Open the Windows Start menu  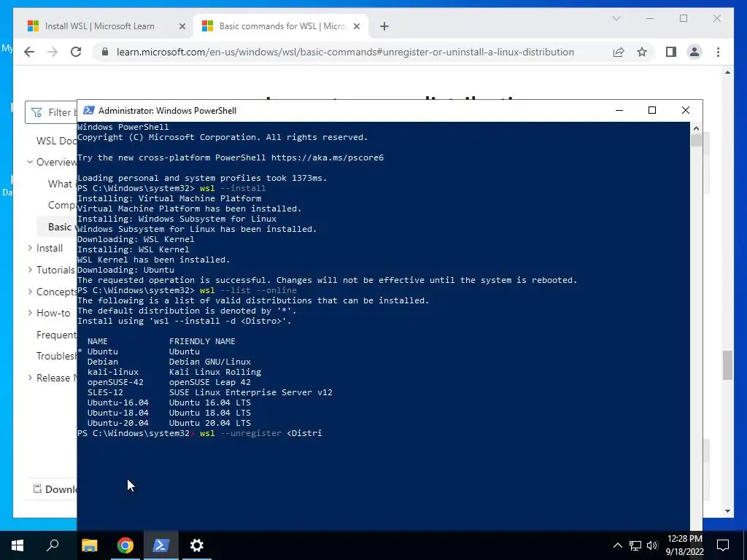[18, 545]
